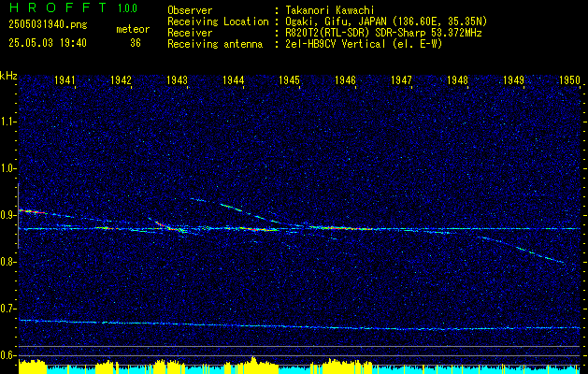Screen dimensions: 588x374
Task: Click the meteor count 36
Action: point(136,43)
